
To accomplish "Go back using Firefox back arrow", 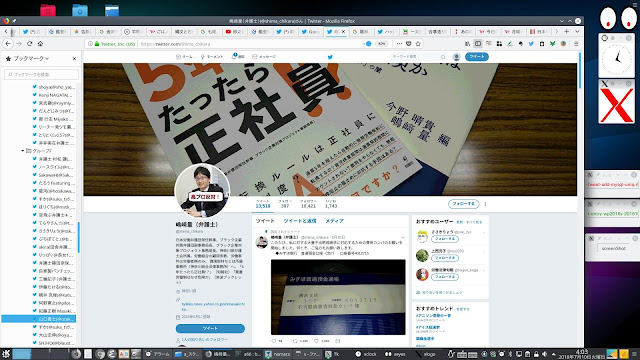I will tap(8, 44).
